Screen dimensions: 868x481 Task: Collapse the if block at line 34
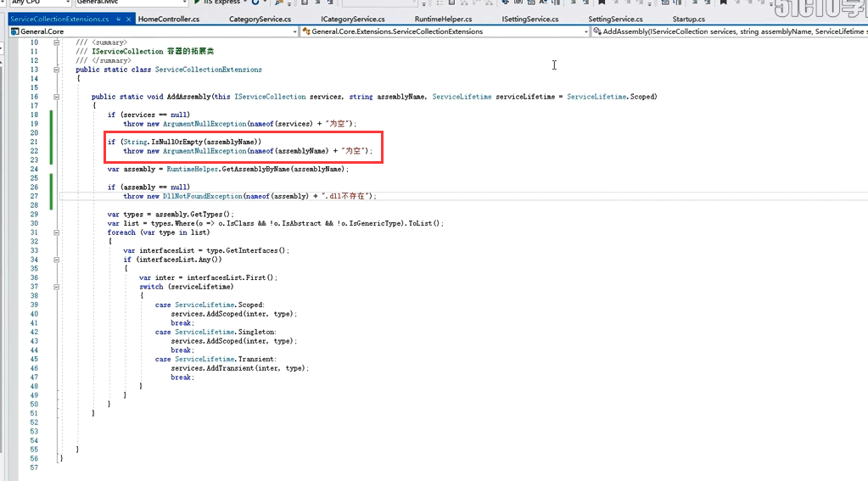[x=57, y=260]
